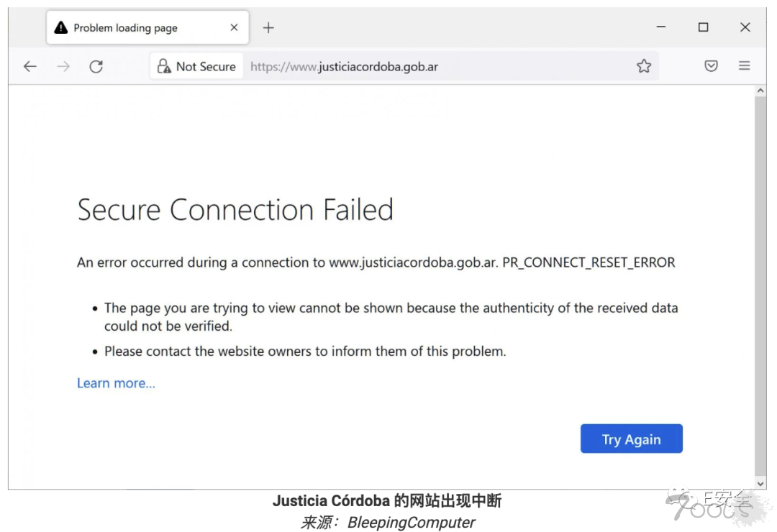
Task: Open the Pocket save icon
Action: coord(711,66)
